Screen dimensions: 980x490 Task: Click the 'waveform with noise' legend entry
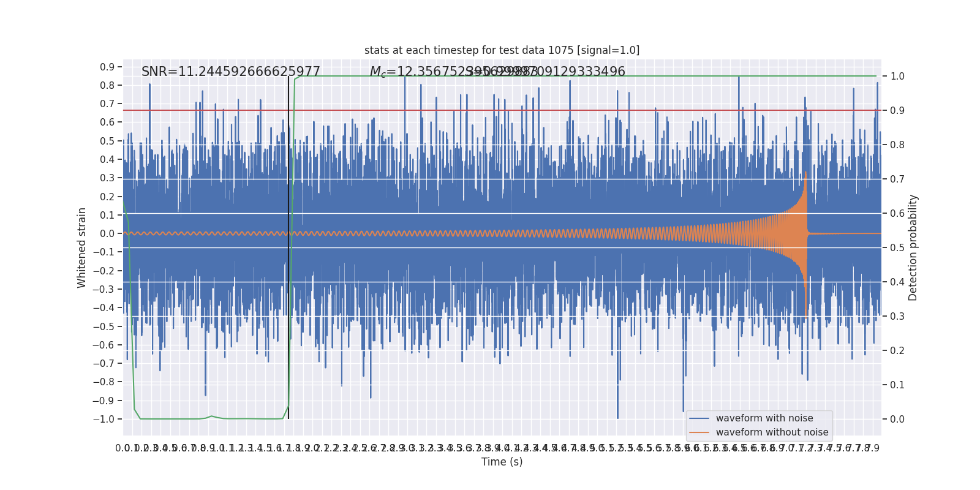pyautogui.click(x=764, y=418)
